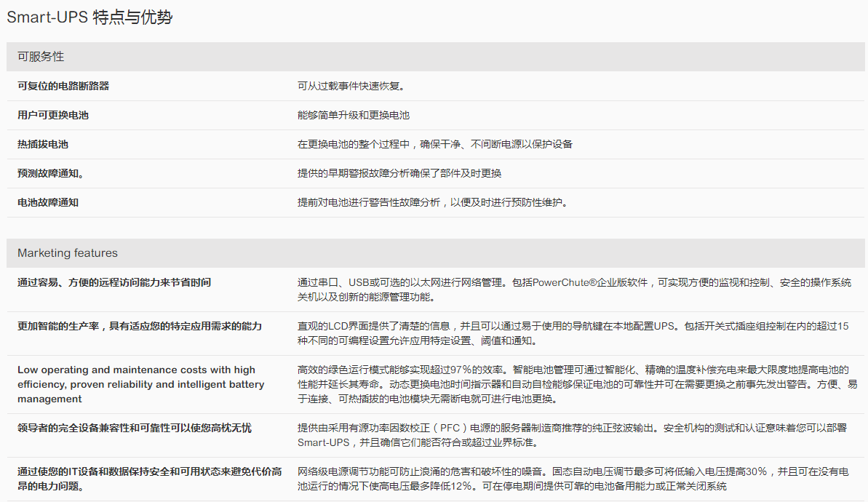
Task: Select the "可服务性" section header
Action: [41, 57]
